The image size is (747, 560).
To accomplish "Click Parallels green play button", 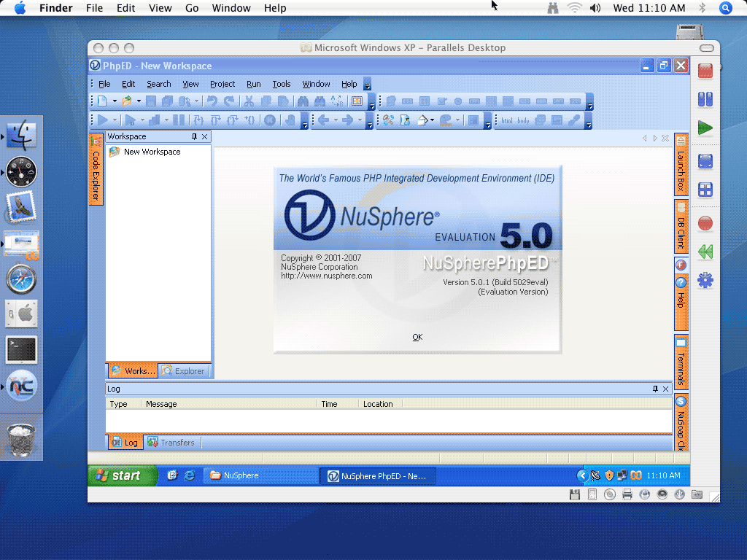I will [x=705, y=128].
